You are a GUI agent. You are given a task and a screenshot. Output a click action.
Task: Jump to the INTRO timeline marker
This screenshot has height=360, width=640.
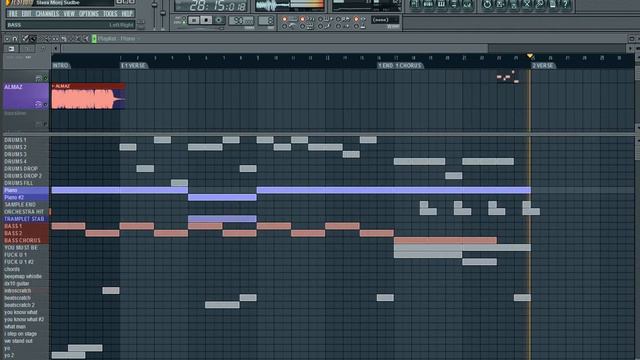[x=60, y=65]
